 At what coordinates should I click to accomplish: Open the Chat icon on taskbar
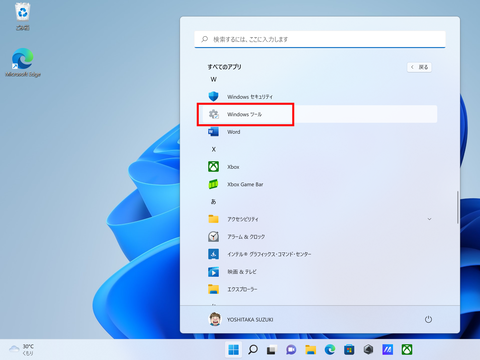[x=291, y=349]
